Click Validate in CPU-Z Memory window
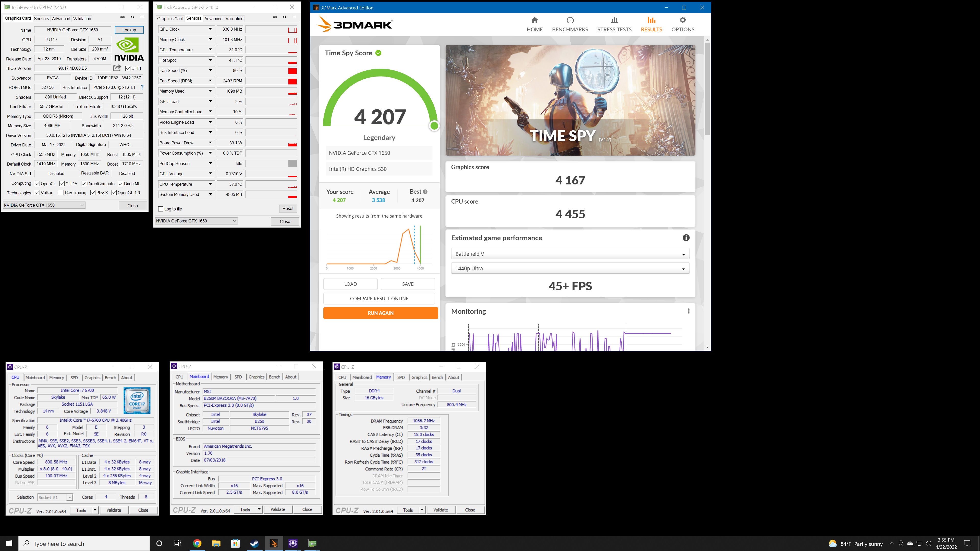Screen dimensions: 980x551 [440, 510]
